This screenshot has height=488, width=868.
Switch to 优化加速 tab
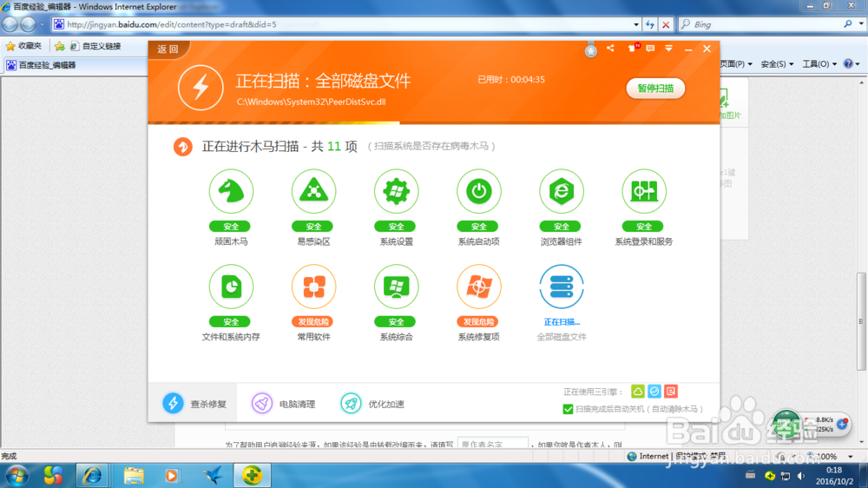[372, 403]
